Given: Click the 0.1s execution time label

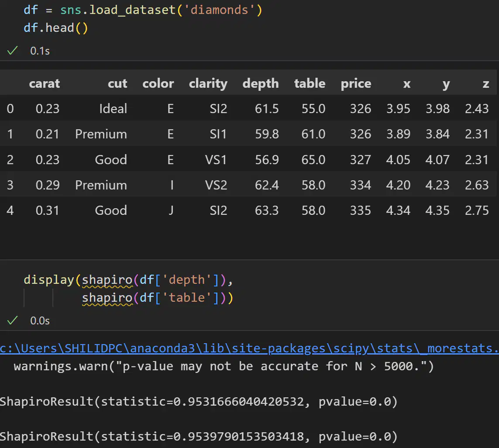Looking at the screenshot, I should coord(40,51).
